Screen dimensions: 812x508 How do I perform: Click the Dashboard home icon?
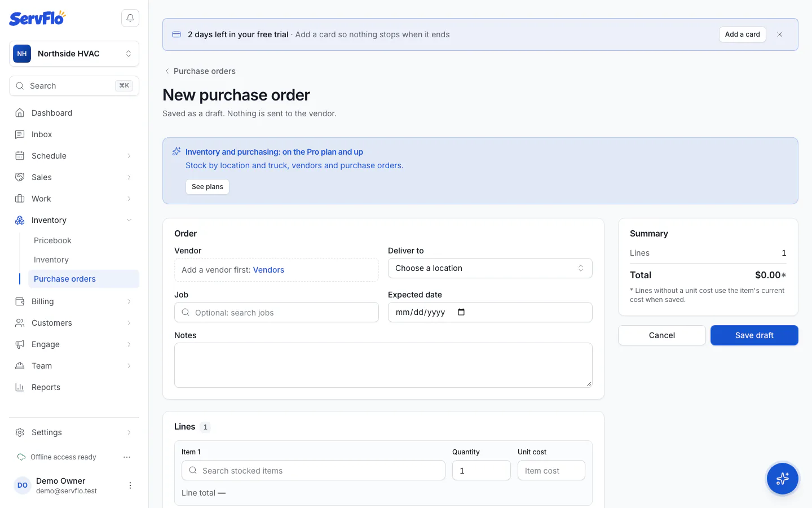point(20,113)
